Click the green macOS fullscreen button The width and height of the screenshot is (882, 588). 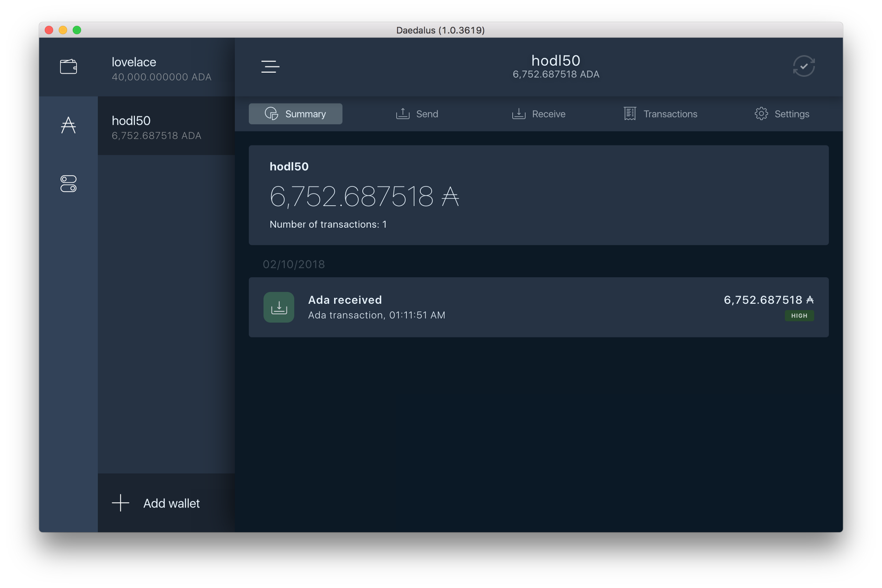pyautogui.click(x=77, y=30)
